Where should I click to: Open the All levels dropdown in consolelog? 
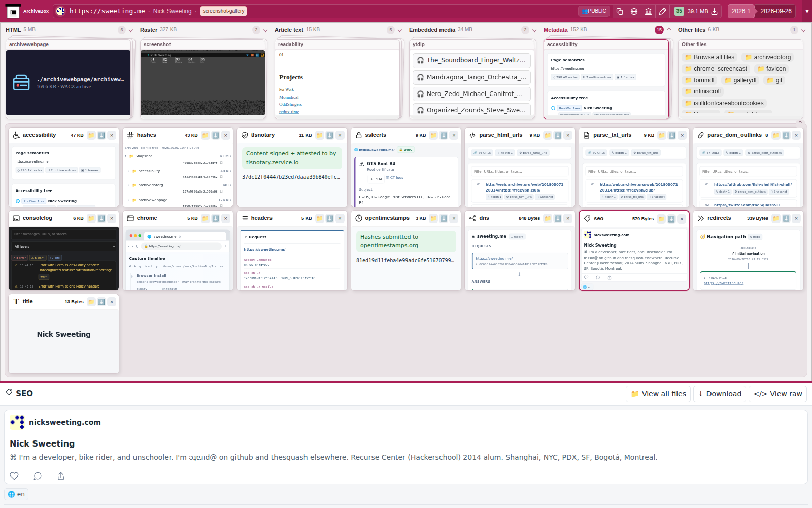pos(64,246)
